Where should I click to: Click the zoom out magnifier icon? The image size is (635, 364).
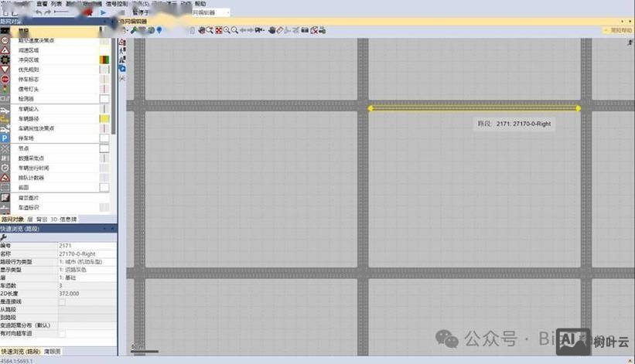[234, 30]
